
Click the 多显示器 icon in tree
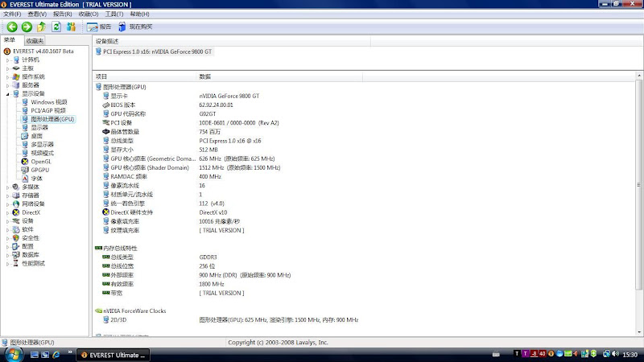[25, 145]
